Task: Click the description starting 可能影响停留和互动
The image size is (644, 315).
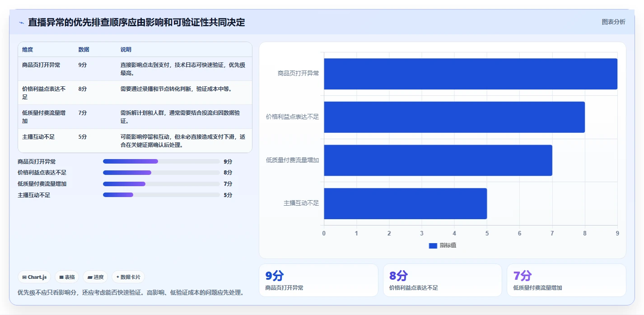Action: click(183, 141)
